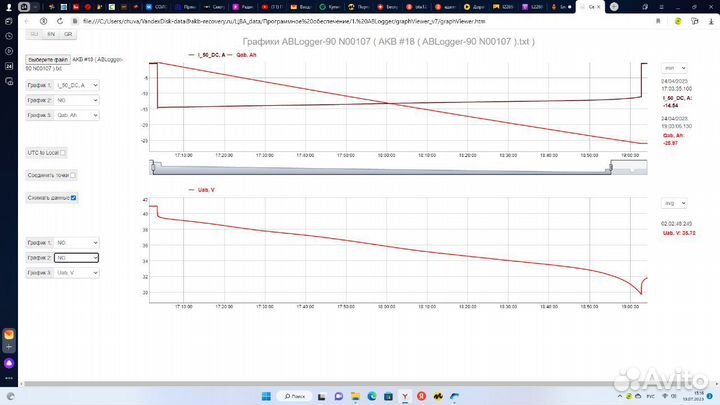Uncheck the Сжимать данные checkbox
Viewport: 720px width, 405px height.
click(73, 198)
